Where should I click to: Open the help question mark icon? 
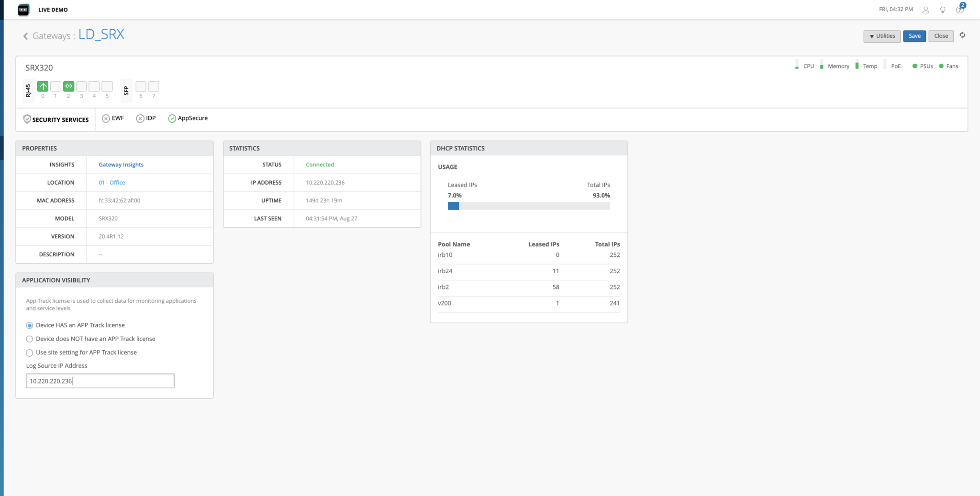(959, 10)
